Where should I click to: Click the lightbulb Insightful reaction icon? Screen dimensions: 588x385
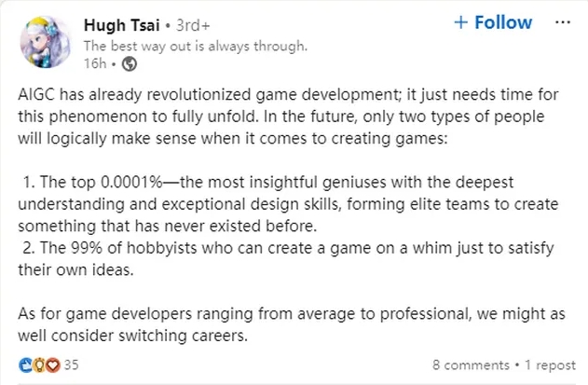tap(39, 364)
